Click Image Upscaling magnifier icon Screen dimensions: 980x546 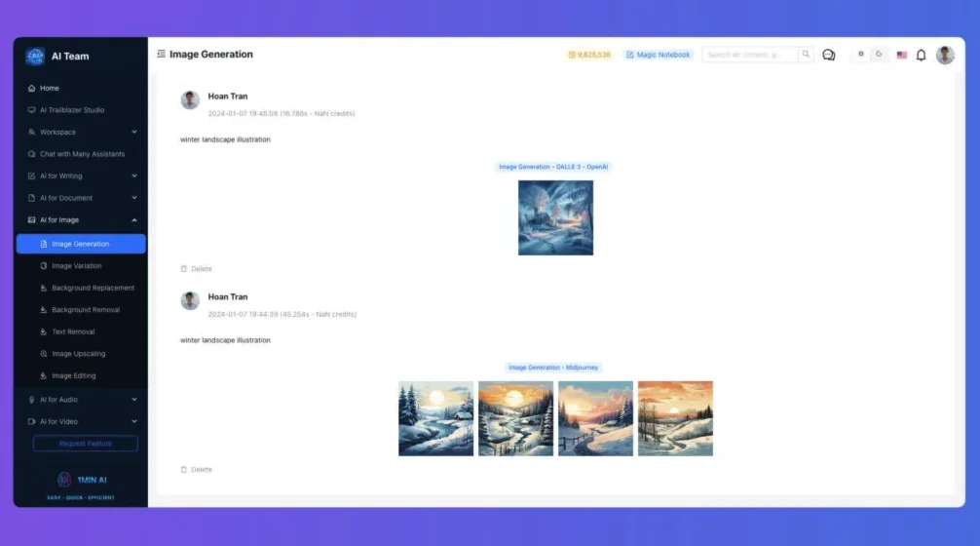coord(43,353)
